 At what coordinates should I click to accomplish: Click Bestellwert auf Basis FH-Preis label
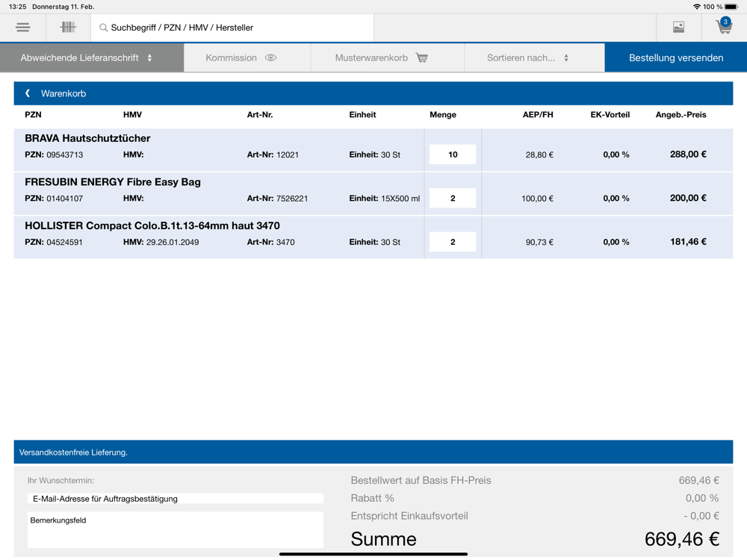click(421, 480)
